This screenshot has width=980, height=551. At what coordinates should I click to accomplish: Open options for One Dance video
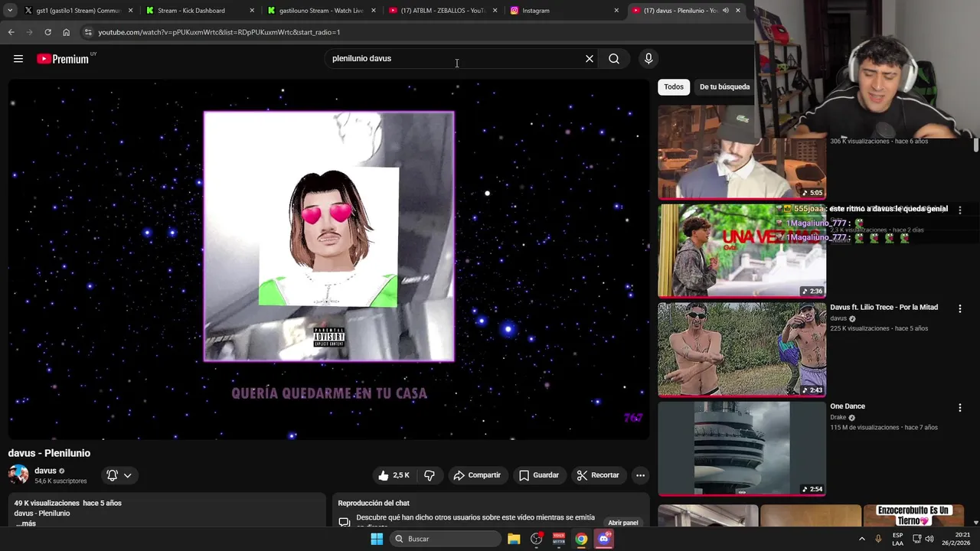pos(960,408)
